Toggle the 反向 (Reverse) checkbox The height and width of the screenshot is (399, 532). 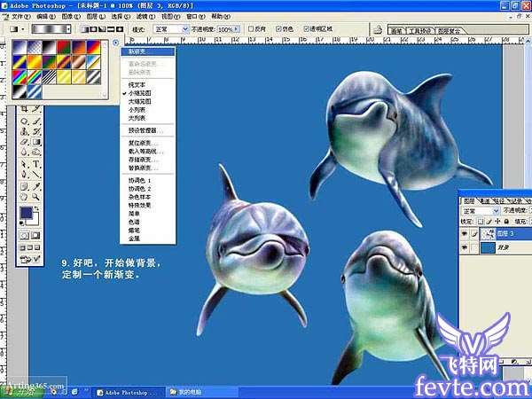[251, 29]
